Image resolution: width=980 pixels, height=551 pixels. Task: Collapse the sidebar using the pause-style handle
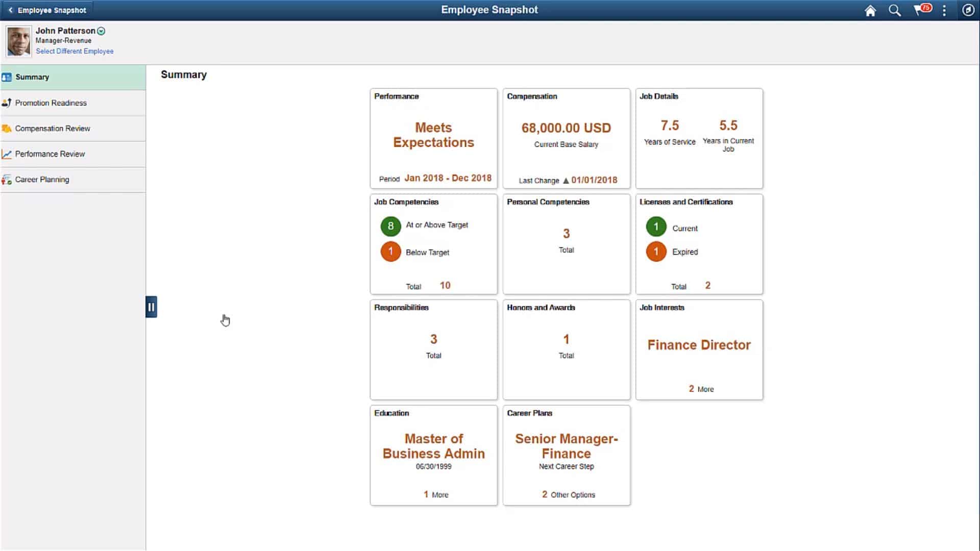[151, 306]
